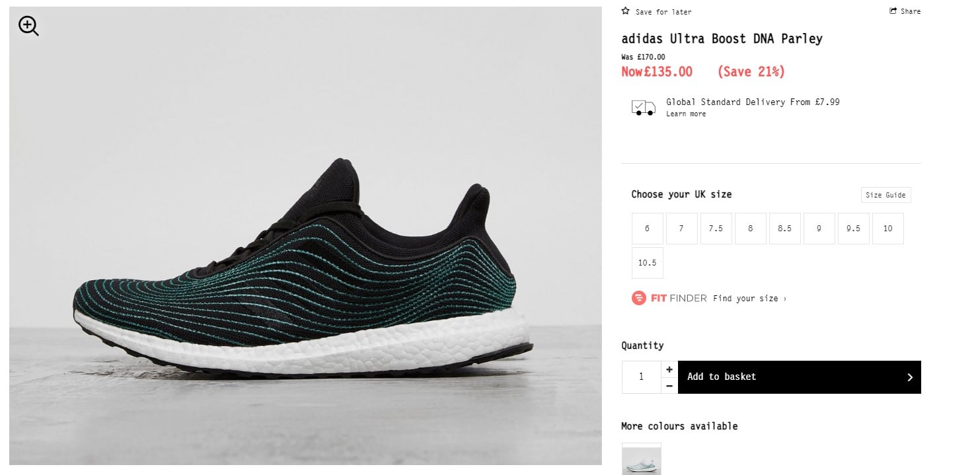This screenshot has width=980, height=475.
Task: Select UK size 6
Action: coord(647,229)
